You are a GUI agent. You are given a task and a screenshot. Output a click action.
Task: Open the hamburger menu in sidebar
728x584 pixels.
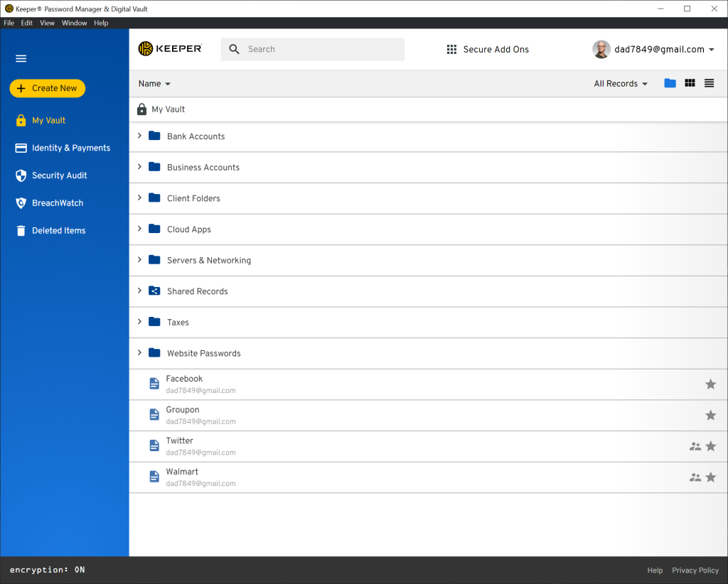coord(21,58)
